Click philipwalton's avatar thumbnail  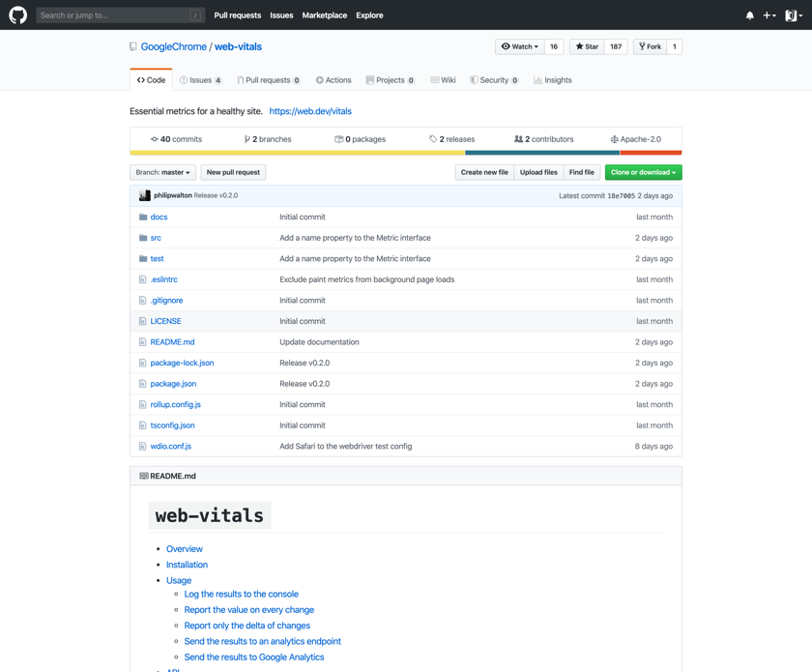click(145, 195)
